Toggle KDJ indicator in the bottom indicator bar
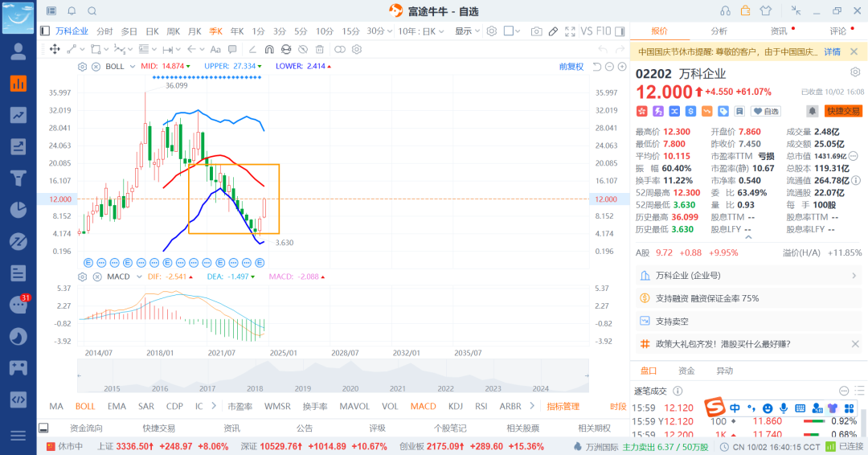This screenshot has height=455, width=868. [456, 406]
